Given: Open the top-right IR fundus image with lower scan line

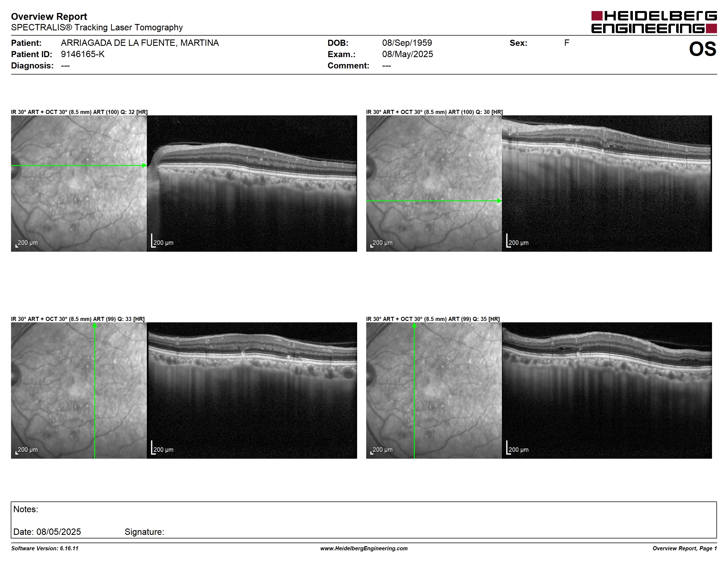Looking at the screenshot, I should coord(434,184).
